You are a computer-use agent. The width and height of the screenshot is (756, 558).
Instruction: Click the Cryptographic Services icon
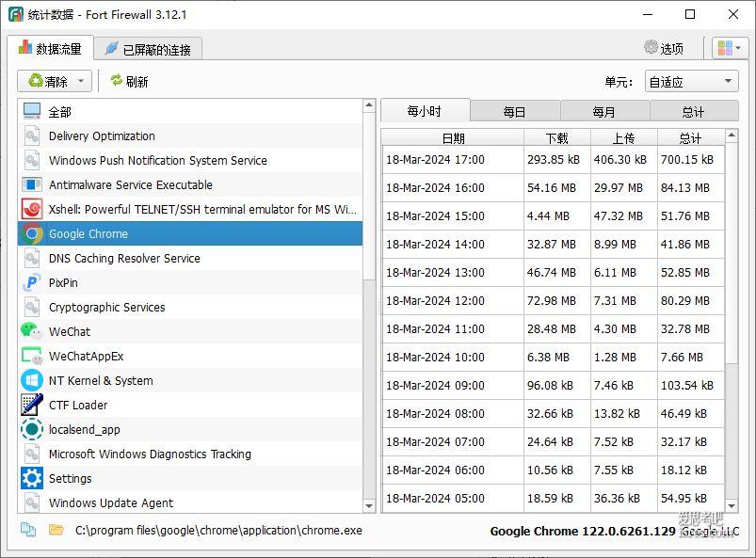pos(32,308)
